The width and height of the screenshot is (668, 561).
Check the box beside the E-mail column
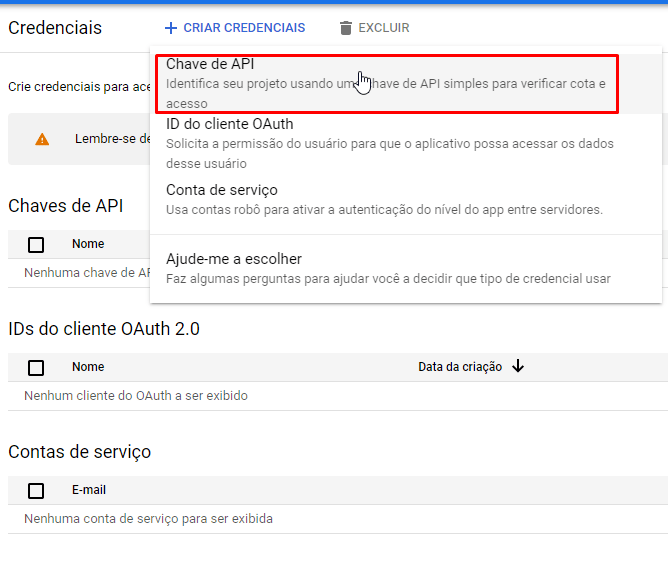(x=36, y=490)
